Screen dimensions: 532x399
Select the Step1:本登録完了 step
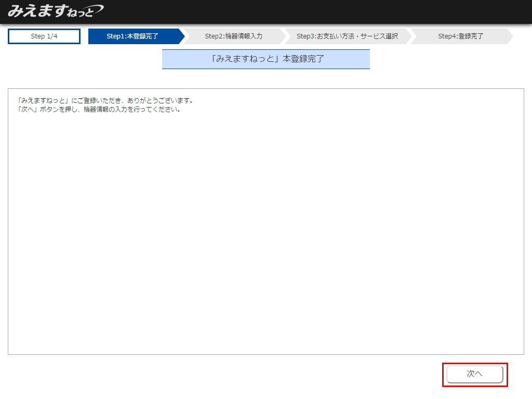click(132, 36)
